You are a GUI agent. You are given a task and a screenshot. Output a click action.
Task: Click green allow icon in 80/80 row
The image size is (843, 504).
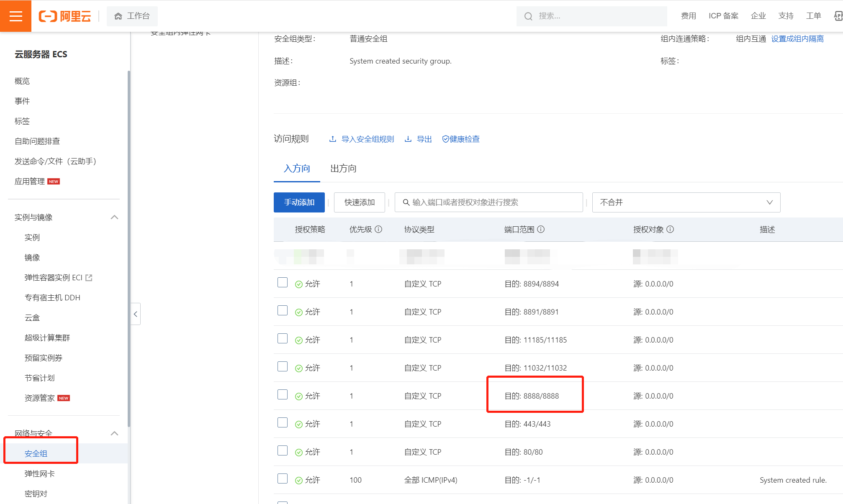tap(299, 453)
